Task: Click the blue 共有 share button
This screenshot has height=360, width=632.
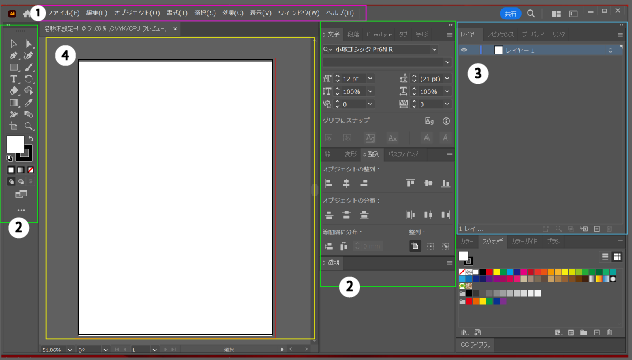Action: point(511,13)
